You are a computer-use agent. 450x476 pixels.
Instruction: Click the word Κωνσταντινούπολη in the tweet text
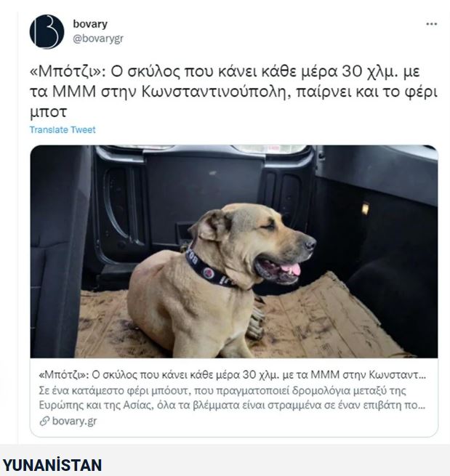(x=214, y=92)
